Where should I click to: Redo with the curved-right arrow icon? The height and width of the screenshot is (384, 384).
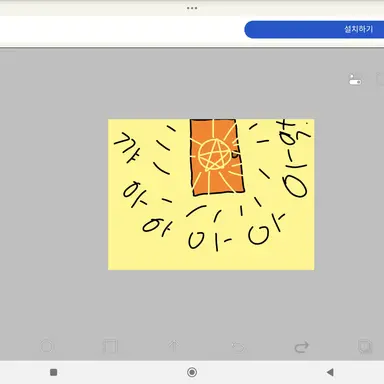point(302,347)
